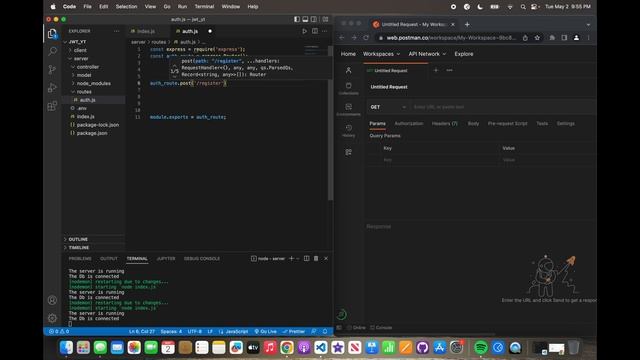The width and height of the screenshot is (640, 360).
Task: Open the Terminal menu in menu bar
Action: coord(204,7)
